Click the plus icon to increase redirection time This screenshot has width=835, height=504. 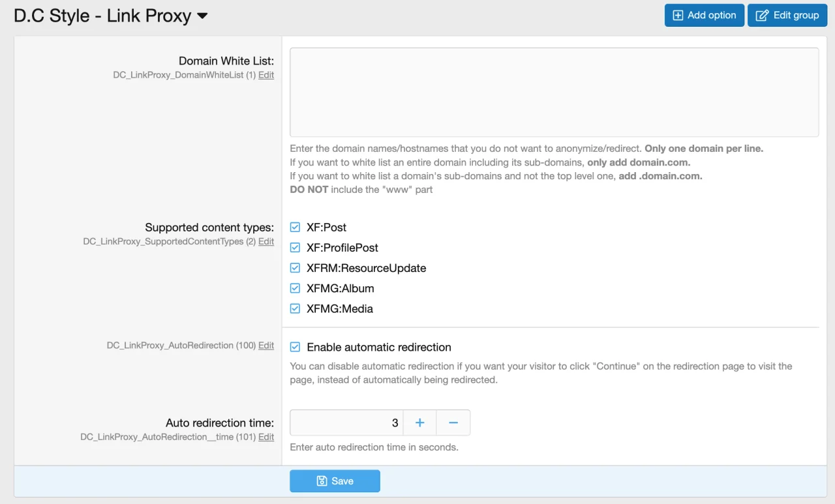pos(419,423)
